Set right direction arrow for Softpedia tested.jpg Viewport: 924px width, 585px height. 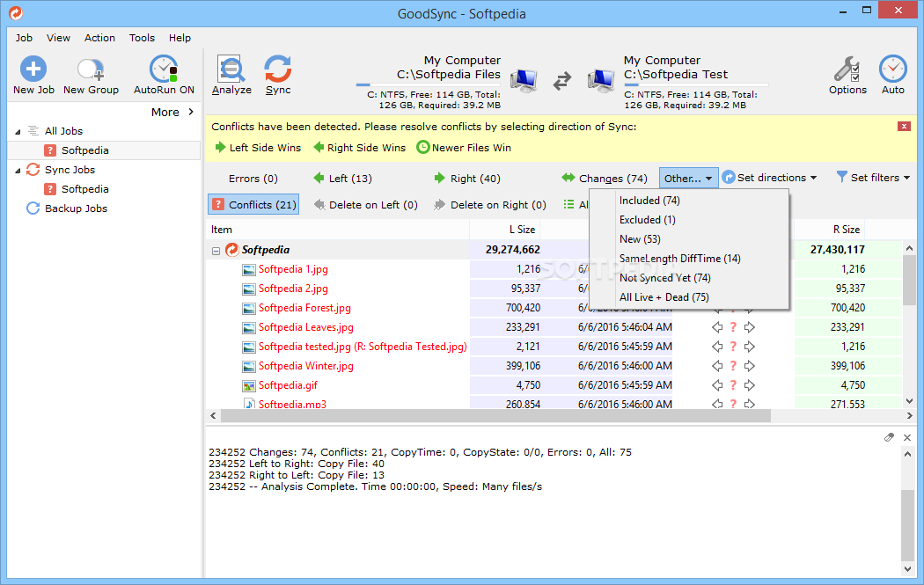[750, 347]
